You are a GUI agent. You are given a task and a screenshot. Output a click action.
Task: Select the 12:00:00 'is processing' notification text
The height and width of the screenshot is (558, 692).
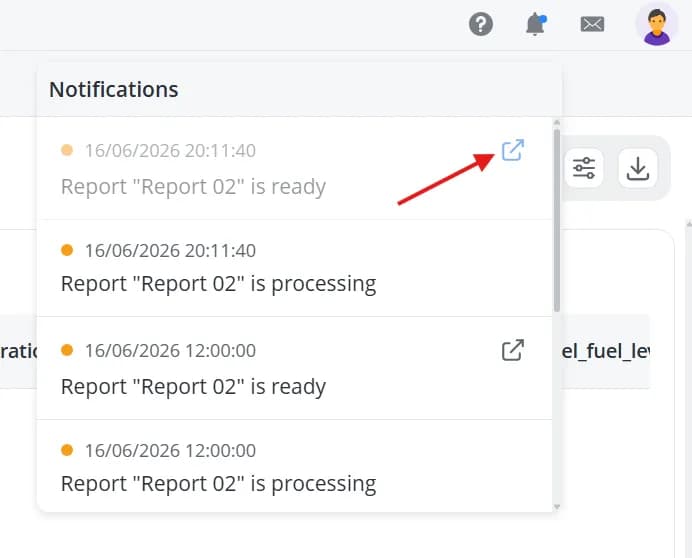tap(218, 484)
